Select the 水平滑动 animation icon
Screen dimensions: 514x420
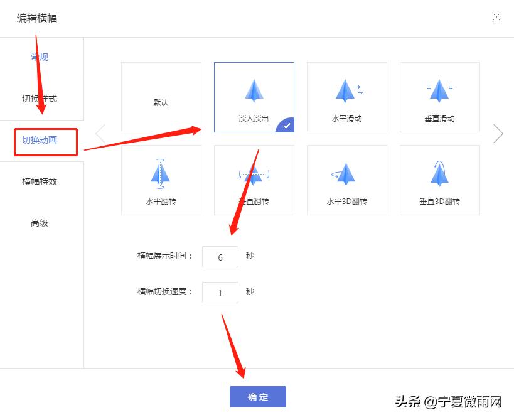pyautogui.click(x=346, y=90)
